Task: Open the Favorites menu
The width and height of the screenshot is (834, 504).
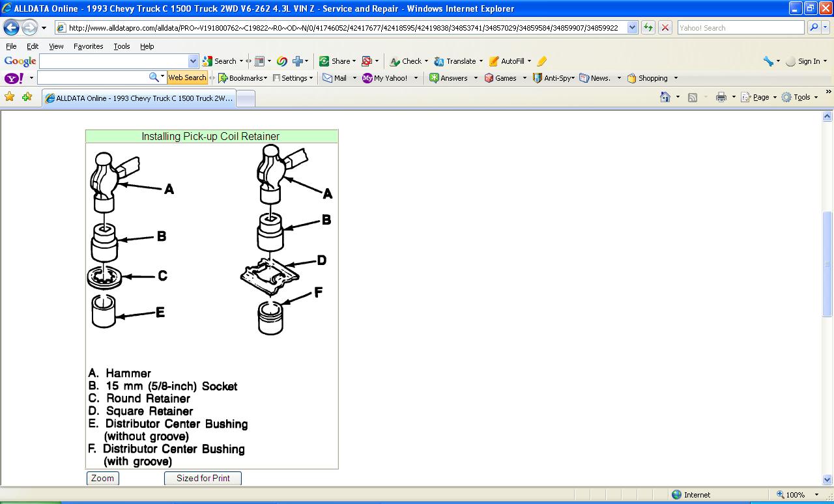Action: tap(89, 46)
